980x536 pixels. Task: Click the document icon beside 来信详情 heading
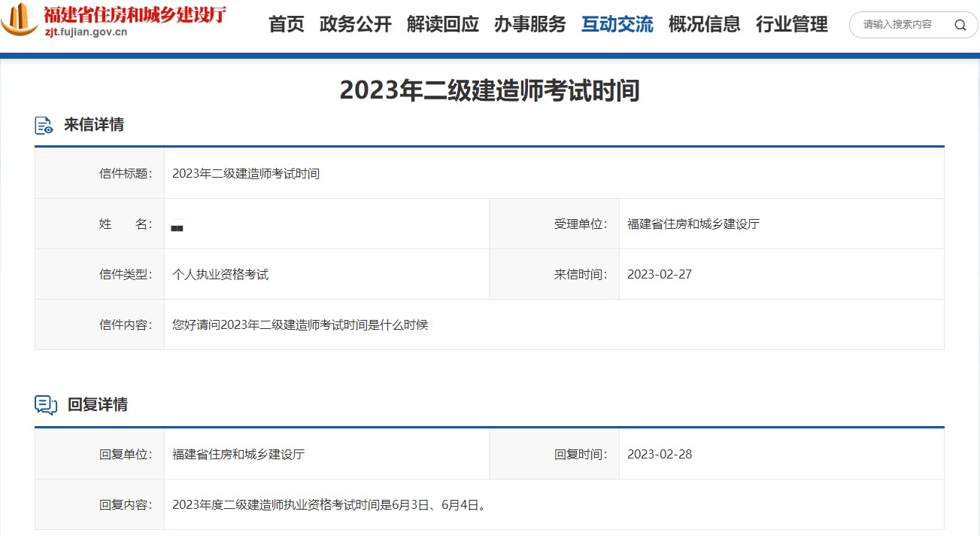tap(43, 125)
